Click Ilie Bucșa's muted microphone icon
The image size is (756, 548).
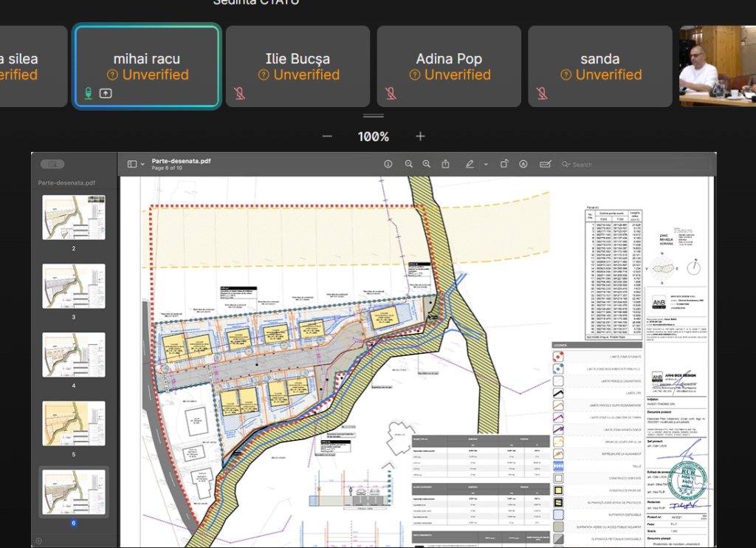point(240,93)
